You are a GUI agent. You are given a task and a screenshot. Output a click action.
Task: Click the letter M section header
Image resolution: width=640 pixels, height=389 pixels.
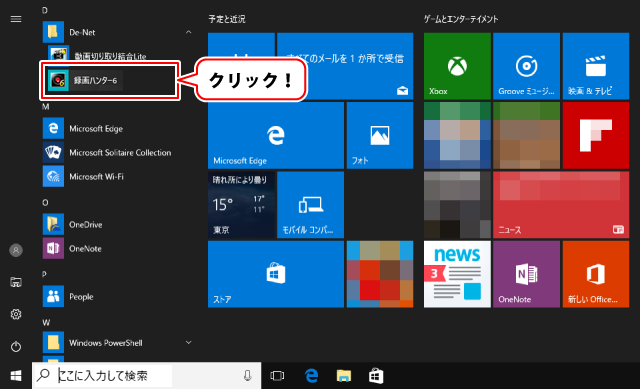pos(45,107)
